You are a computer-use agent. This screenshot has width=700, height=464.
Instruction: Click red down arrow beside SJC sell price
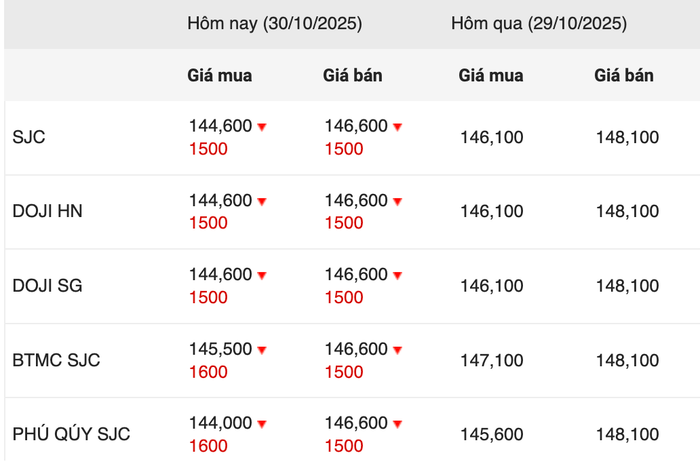pos(397,127)
